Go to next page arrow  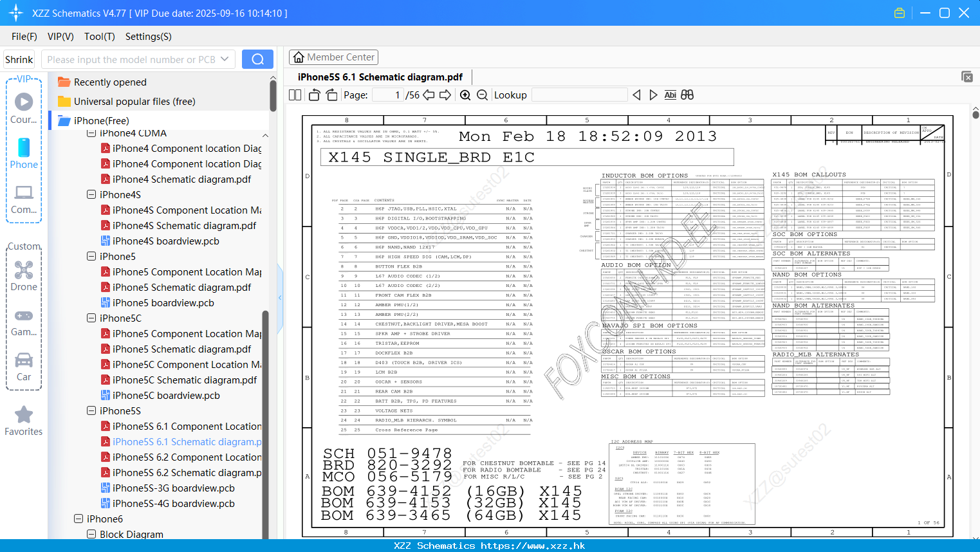(445, 95)
